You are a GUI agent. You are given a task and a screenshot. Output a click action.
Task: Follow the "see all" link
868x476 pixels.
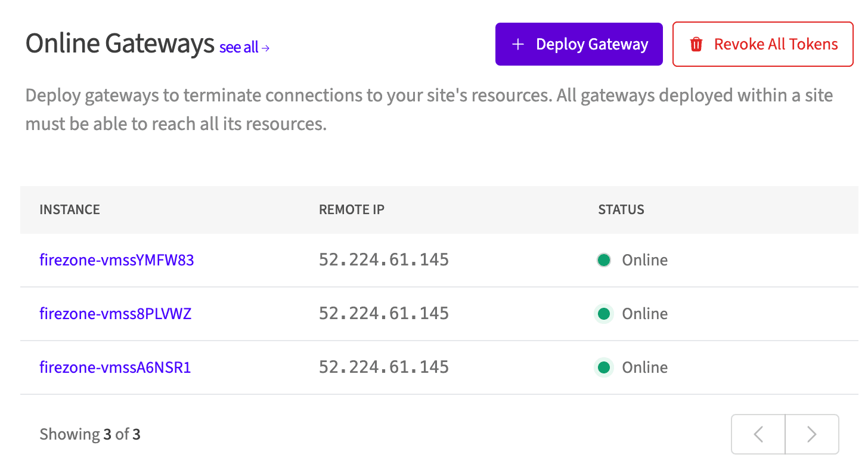click(237, 47)
